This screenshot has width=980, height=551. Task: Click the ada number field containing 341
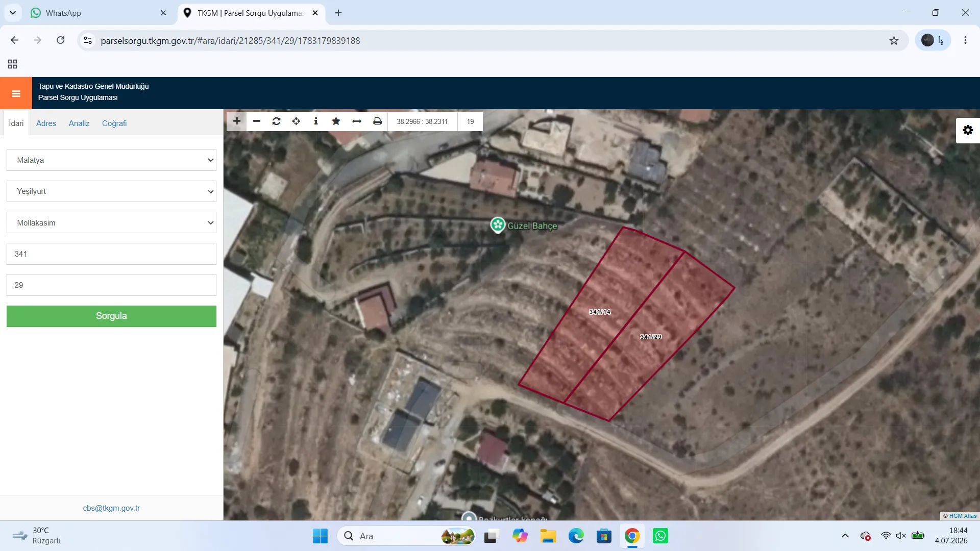click(x=111, y=254)
